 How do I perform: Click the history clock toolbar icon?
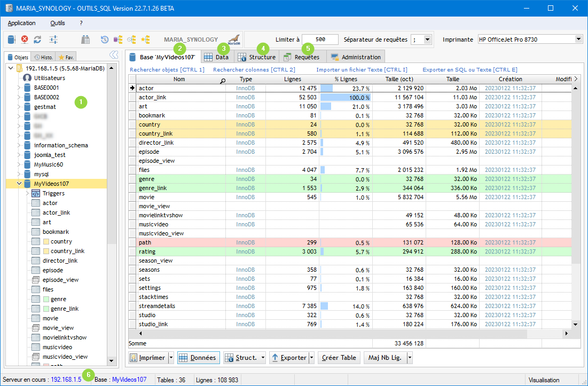(105, 40)
